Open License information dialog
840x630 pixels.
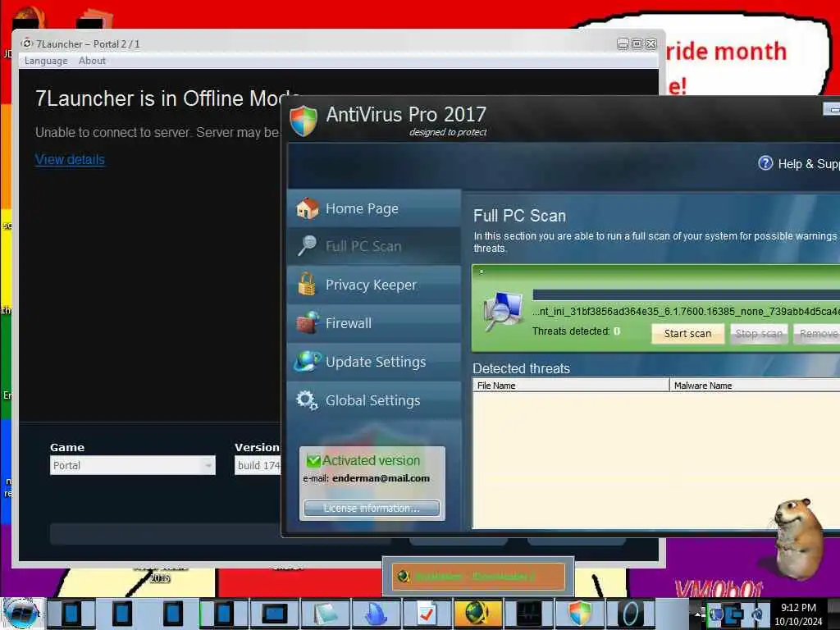372,508
